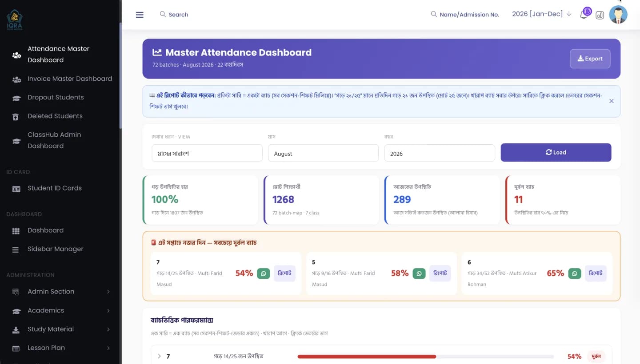Dismiss the blue info banner
The image size is (640, 364).
point(611,101)
